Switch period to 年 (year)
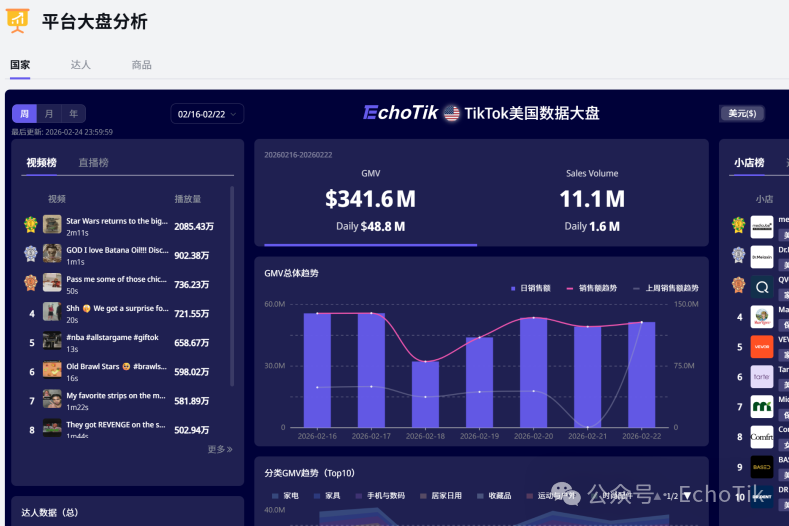789x526 pixels. click(x=73, y=114)
